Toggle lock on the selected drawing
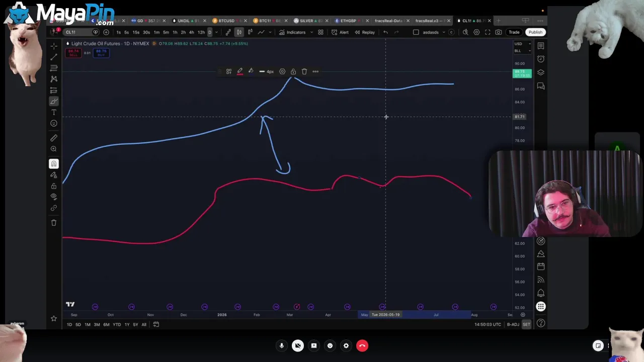 293,71
